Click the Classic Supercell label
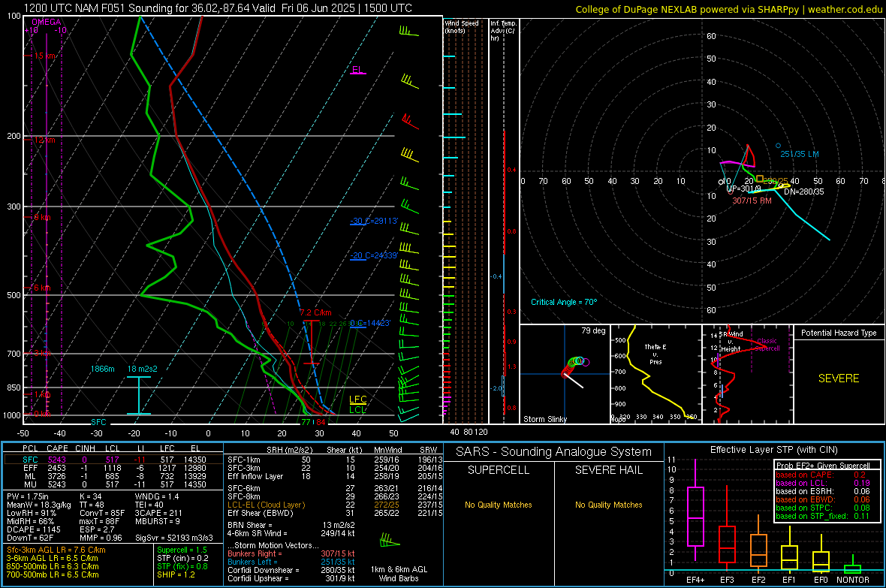 pos(767,345)
